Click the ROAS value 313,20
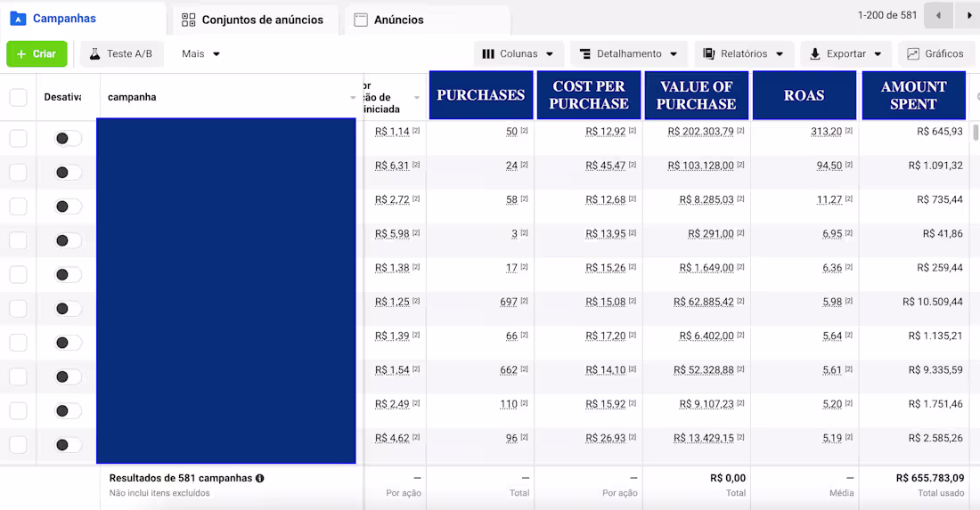980x510 pixels. (826, 131)
